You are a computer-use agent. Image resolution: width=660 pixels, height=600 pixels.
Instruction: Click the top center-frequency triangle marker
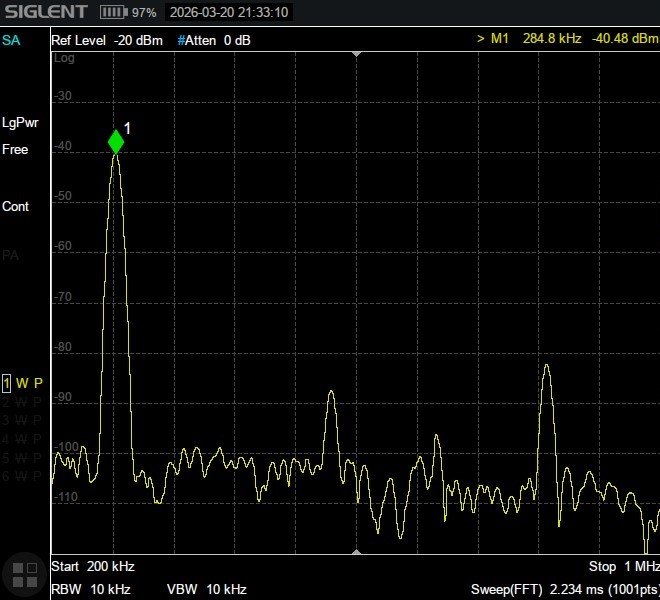357,54
